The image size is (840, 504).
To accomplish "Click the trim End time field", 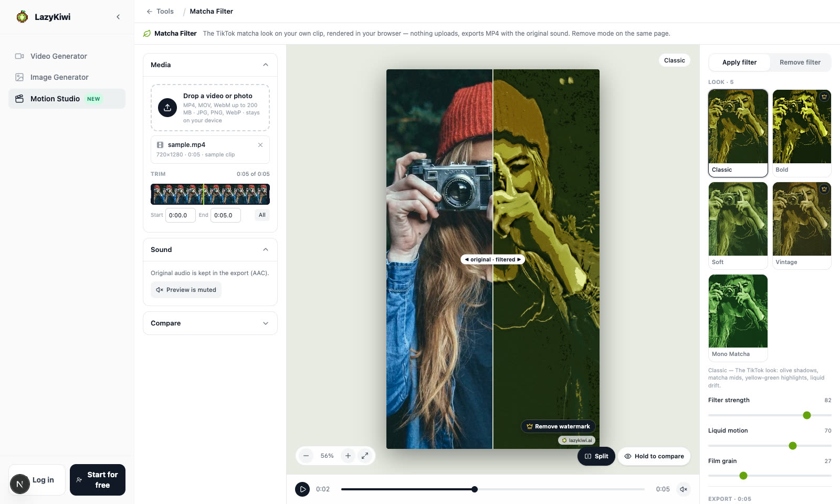I will click(x=226, y=215).
